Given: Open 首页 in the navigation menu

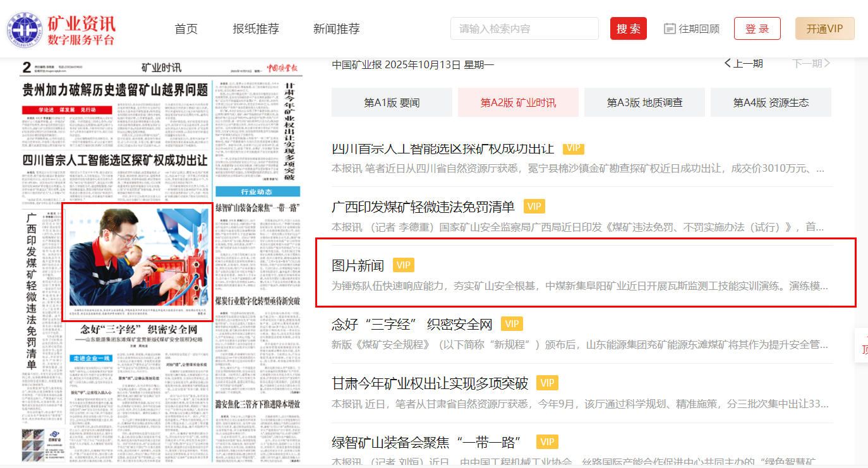Looking at the screenshot, I should pyautogui.click(x=186, y=28).
